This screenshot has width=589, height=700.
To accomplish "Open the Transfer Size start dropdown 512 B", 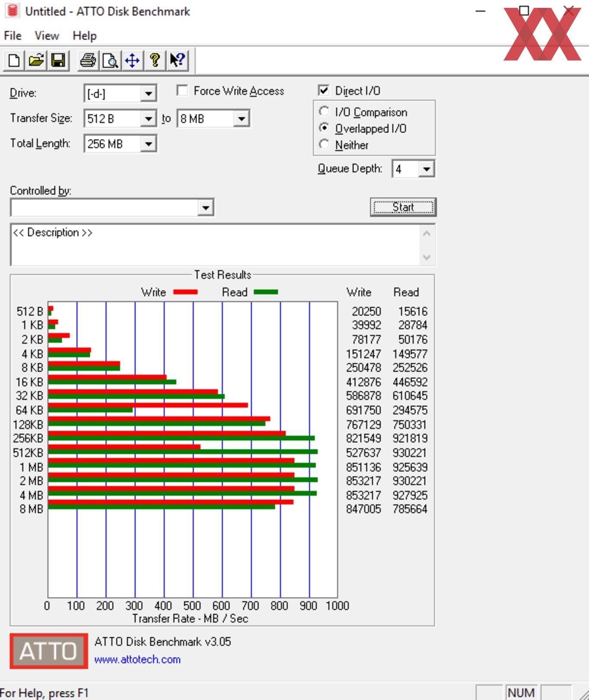I will click(x=148, y=118).
